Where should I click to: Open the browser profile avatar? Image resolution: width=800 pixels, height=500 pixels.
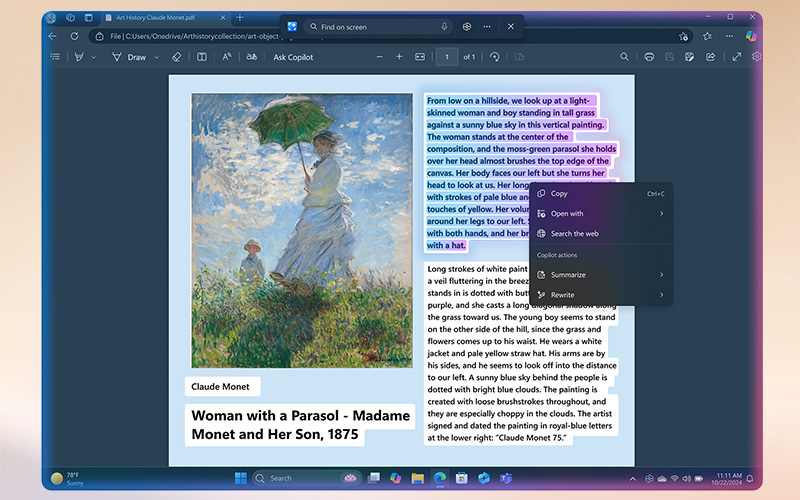(51, 18)
